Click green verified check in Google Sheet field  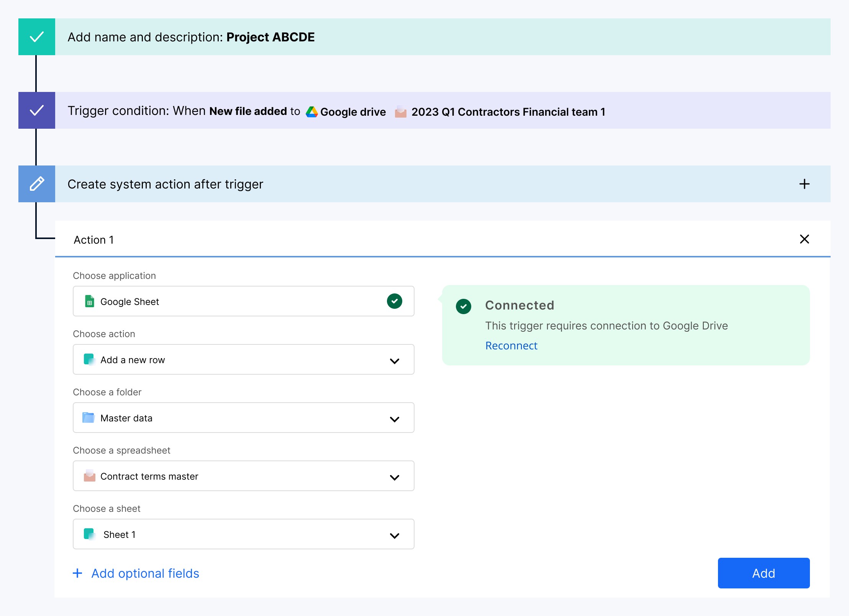click(395, 301)
